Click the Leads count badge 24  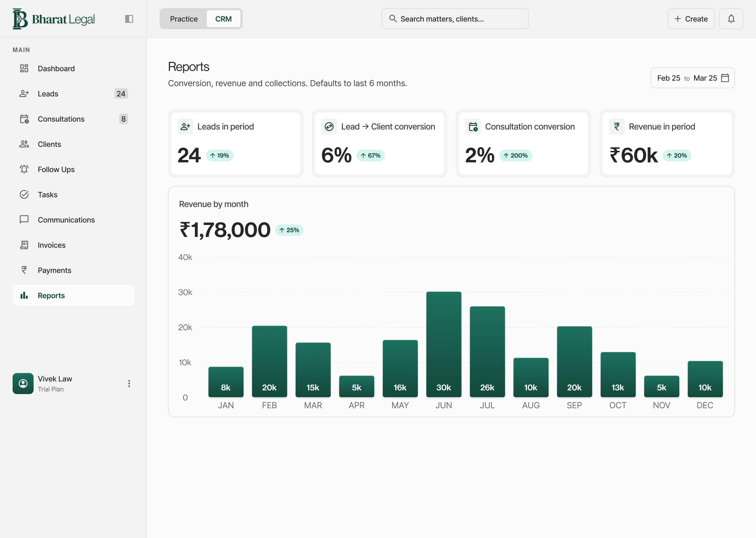coord(121,94)
